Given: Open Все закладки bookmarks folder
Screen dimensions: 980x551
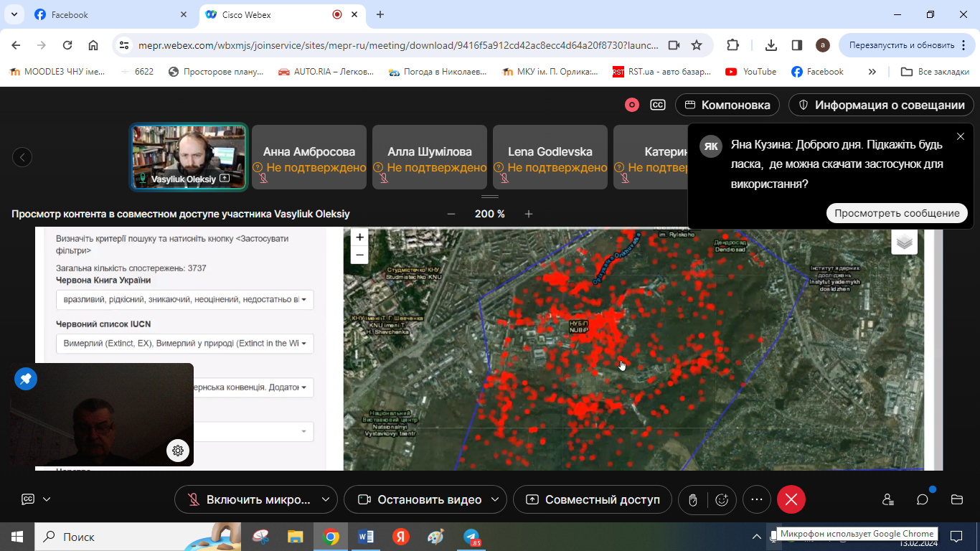Looking at the screenshot, I should pos(936,72).
